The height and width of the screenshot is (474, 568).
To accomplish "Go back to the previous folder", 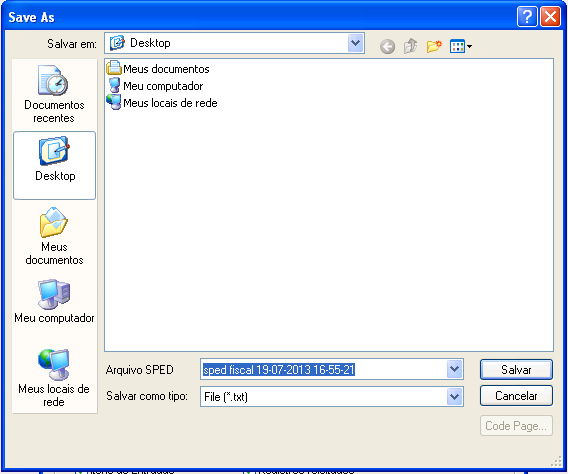I will pos(387,46).
